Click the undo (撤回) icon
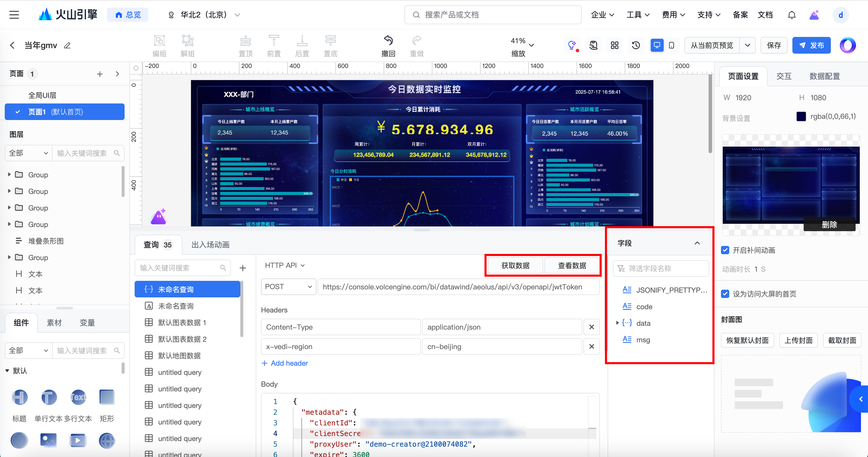The width and height of the screenshot is (868, 457). (388, 41)
